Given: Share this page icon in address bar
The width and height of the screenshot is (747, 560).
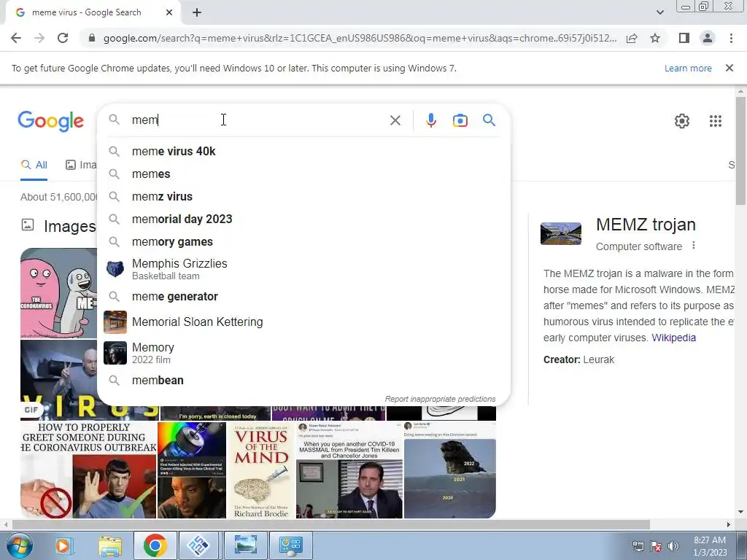Looking at the screenshot, I should pyautogui.click(x=632, y=38).
